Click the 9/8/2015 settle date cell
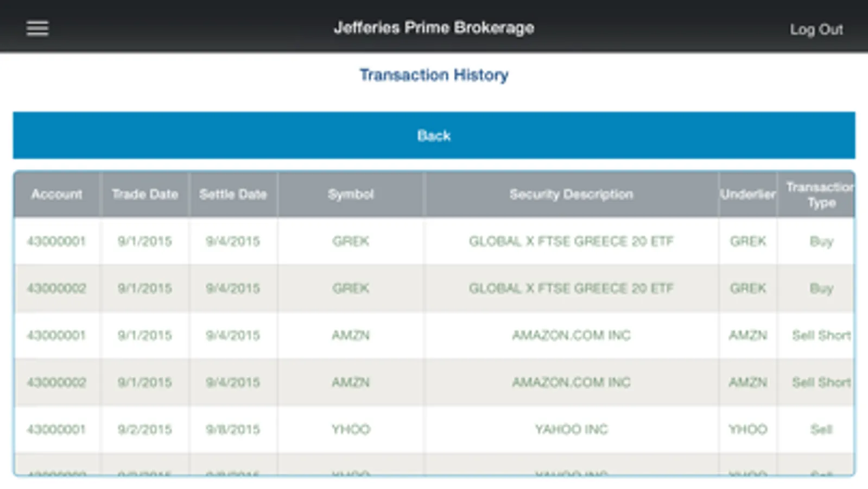Image resolution: width=868 pixels, height=489 pixels. coord(233,430)
